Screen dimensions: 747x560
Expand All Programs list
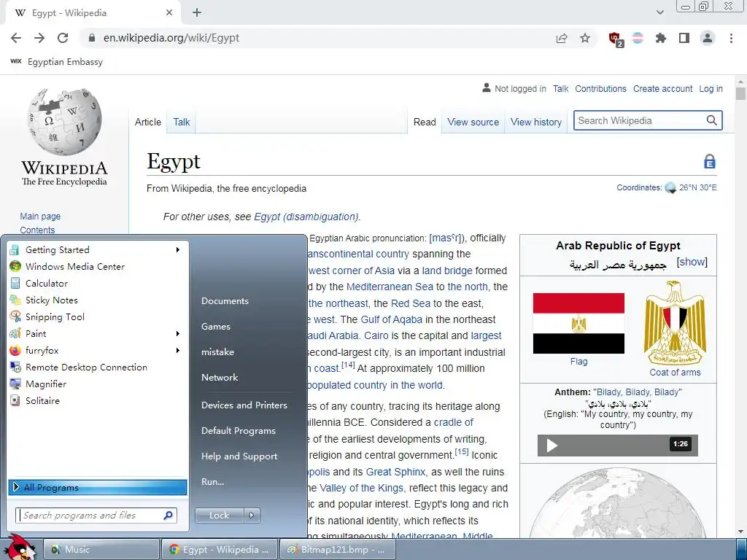coord(98,487)
